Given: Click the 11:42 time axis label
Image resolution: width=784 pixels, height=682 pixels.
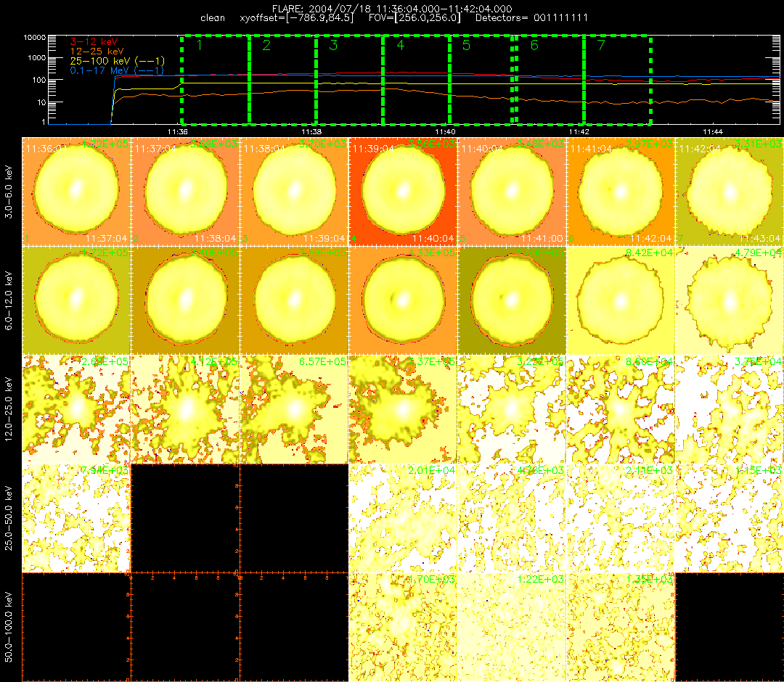Looking at the screenshot, I should tap(579, 132).
